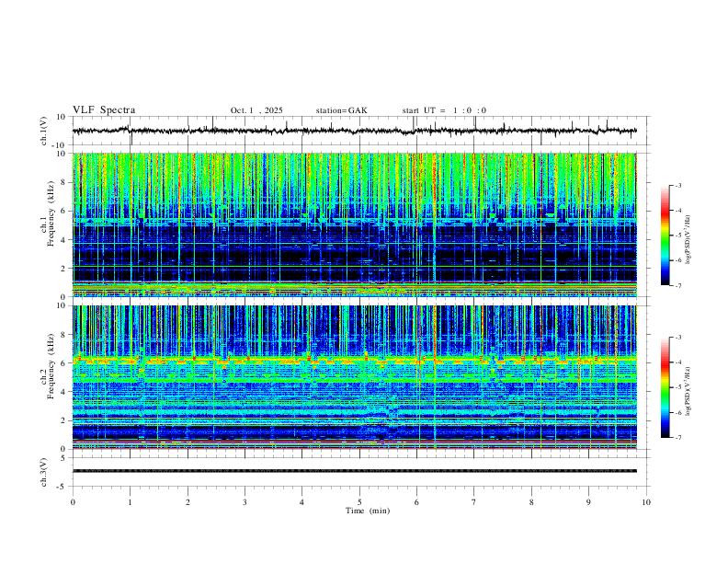Click the ch.1 spectrogram color scale bar
728x563 pixels.
(665, 236)
